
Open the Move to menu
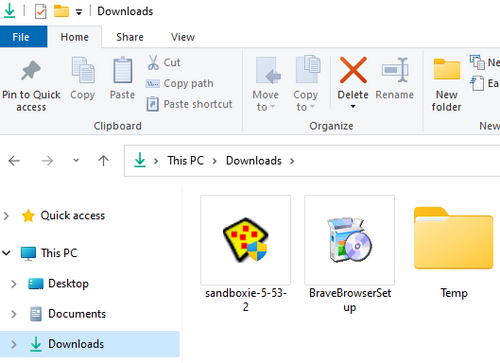266,84
